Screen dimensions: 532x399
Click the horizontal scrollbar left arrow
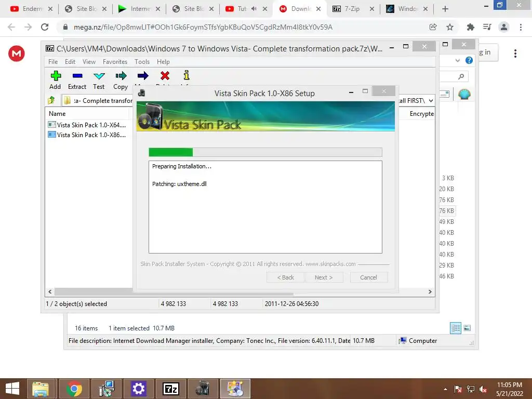tap(50, 291)
